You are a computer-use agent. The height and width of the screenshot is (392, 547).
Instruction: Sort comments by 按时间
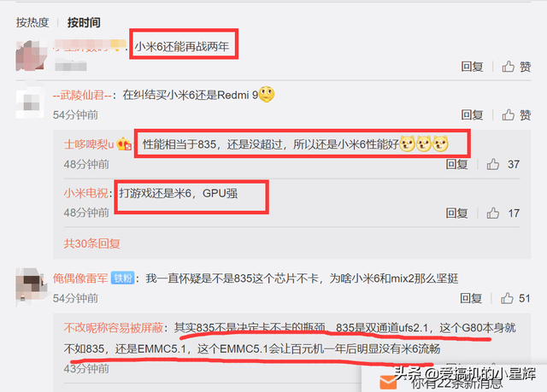(84, 23)
